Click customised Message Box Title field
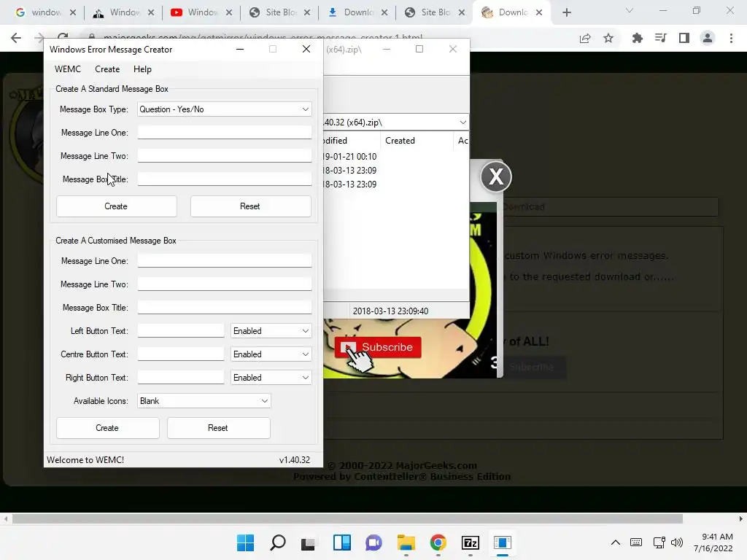 pos(225,307)
